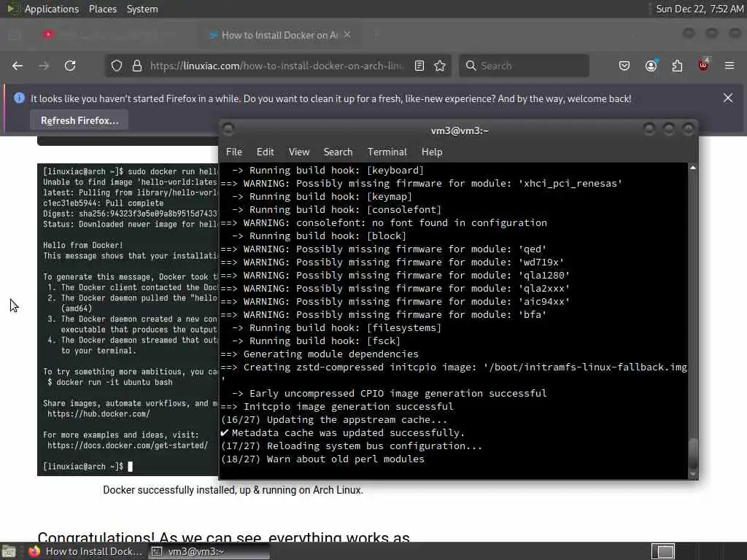Open the terminal File menu
This screenshot has height=560, width=747.
pos(234,152)
